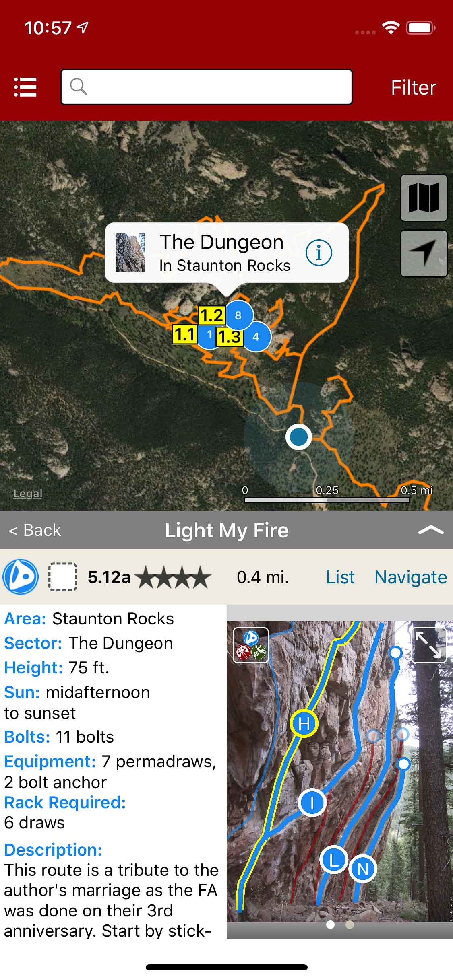Open the Filter options
Viewport: 453px width, 980px height.
414,87
